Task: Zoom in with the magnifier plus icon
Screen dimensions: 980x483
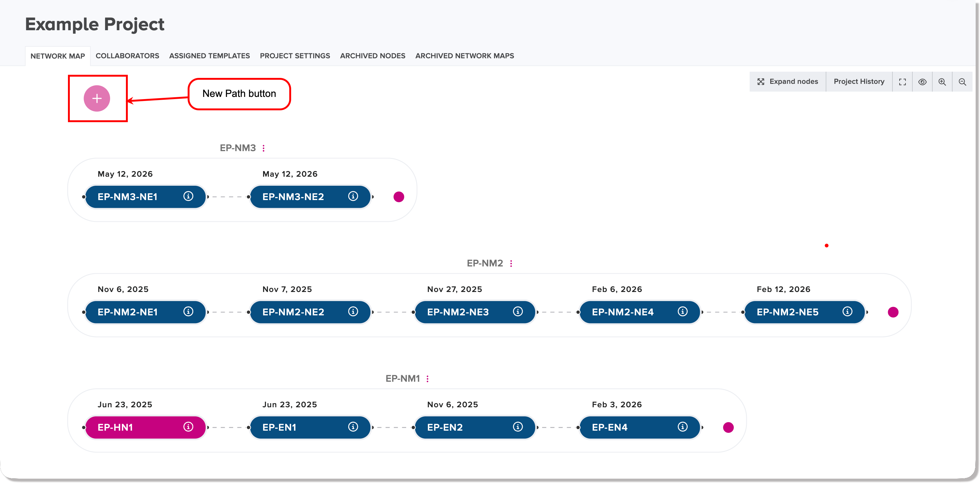Action: point(942,82)
